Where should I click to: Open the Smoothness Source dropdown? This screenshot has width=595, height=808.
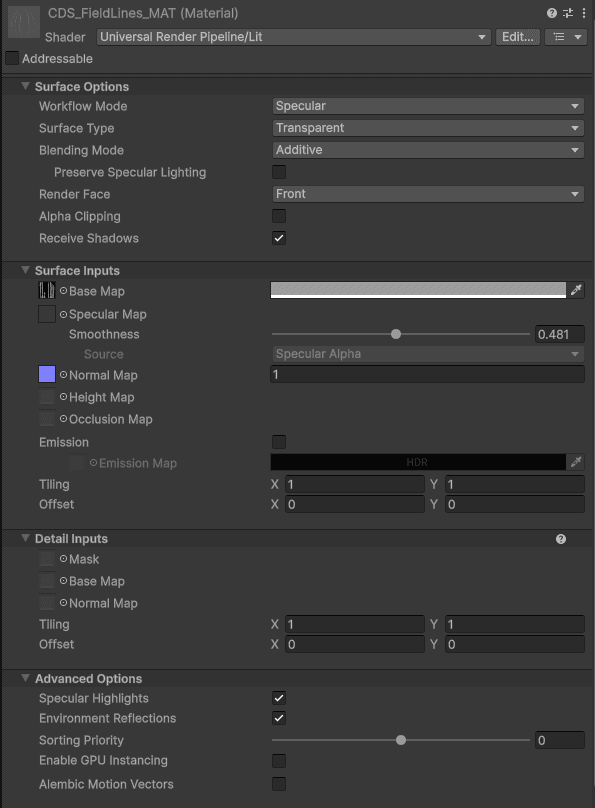pyautogui.click(x=428, y=354)
